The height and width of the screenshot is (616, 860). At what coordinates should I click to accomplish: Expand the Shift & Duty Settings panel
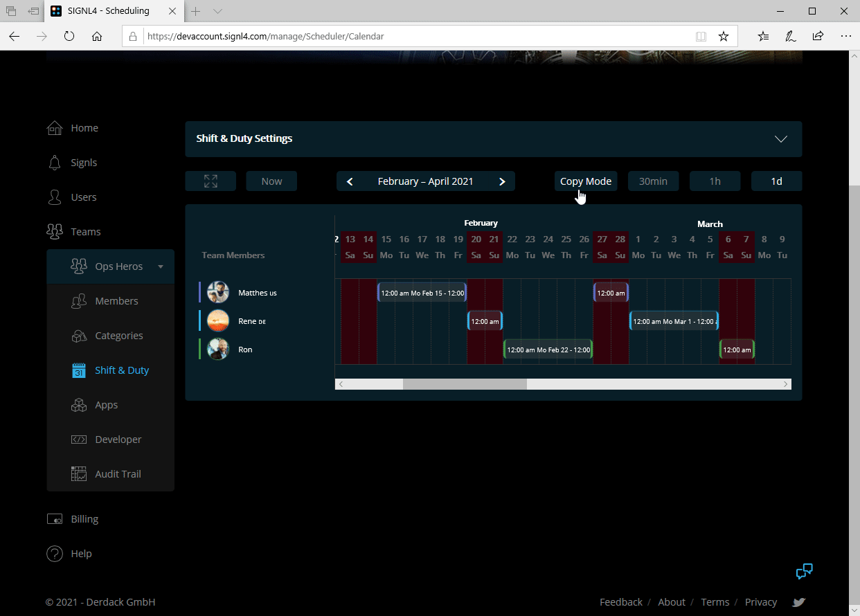click(781, 138)
